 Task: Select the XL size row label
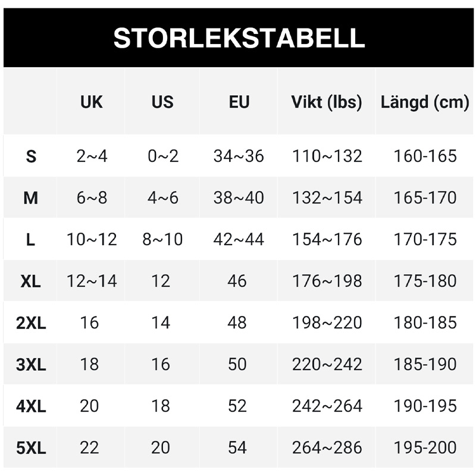pyautogui.click(x=31, y=281)
